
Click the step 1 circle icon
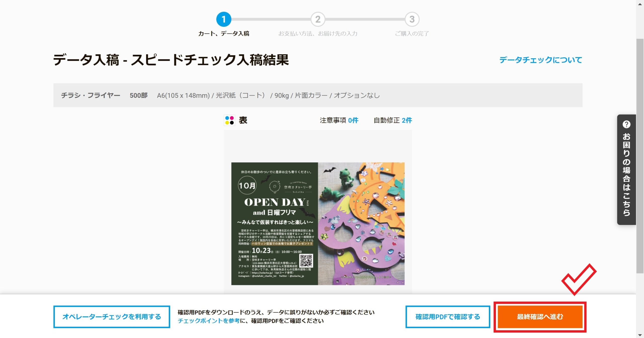[224, 19]
